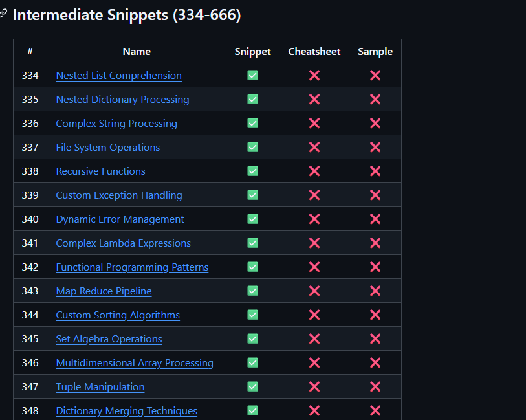The image size is (526, 420).
Task: Toggle the Sample X for Dynamic Error Management
Action: (375, 219)
